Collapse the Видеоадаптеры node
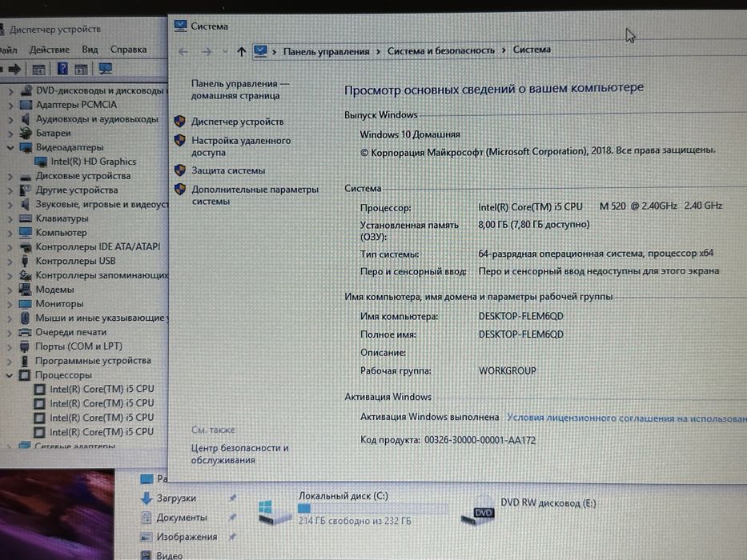This screenshot has height=560, width=747. [10, 148]
